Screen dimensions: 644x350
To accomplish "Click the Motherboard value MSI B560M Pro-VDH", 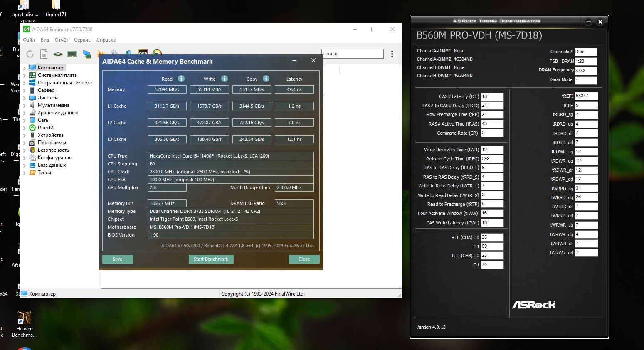I will [x=231, y=227].
